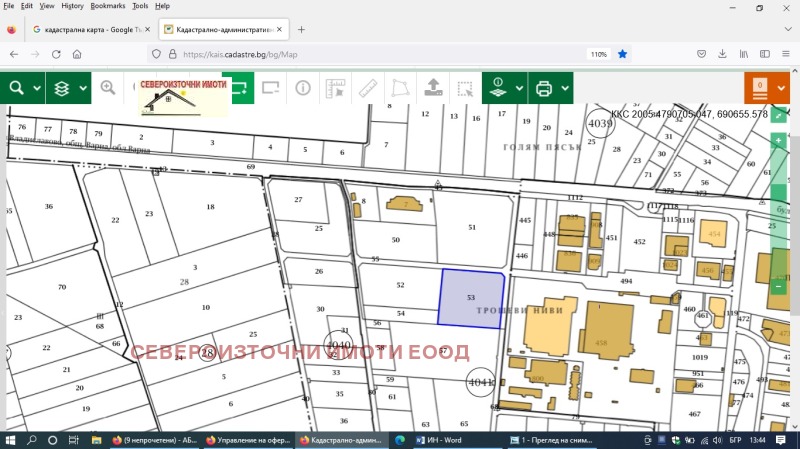Select the measure distance ruler tool
Image resolution: width=800 pixels, height=449 pixels.
(x=367, y=88)
